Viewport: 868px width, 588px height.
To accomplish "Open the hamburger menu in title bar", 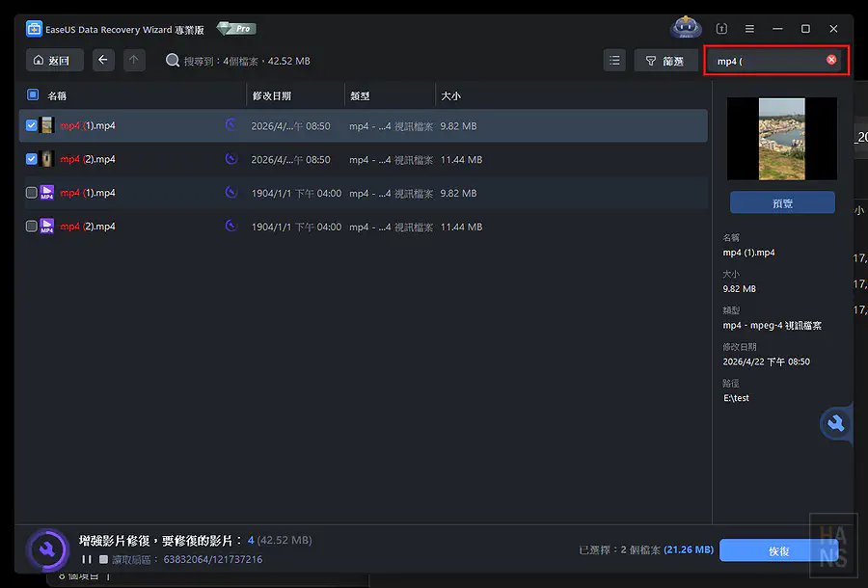I will (749, 29).
